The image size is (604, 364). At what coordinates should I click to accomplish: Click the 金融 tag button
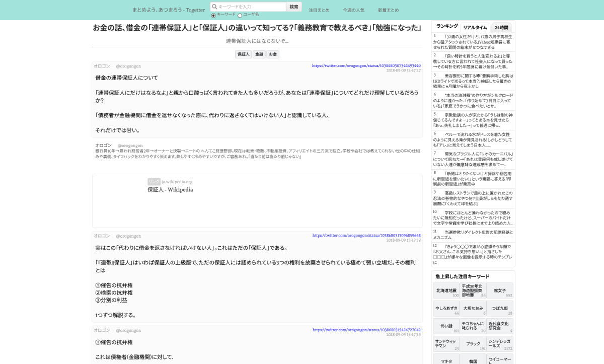pos(259,54)
